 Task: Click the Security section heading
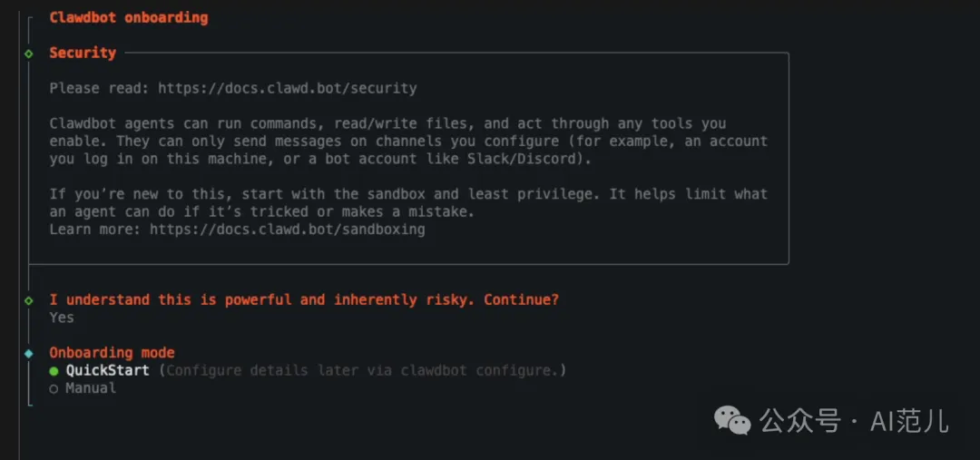click(83, 53)
